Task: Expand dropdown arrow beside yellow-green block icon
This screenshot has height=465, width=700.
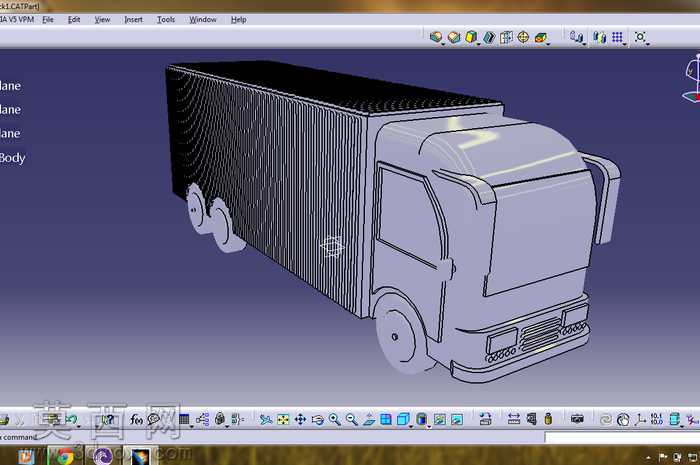Action: pos(479,44)
